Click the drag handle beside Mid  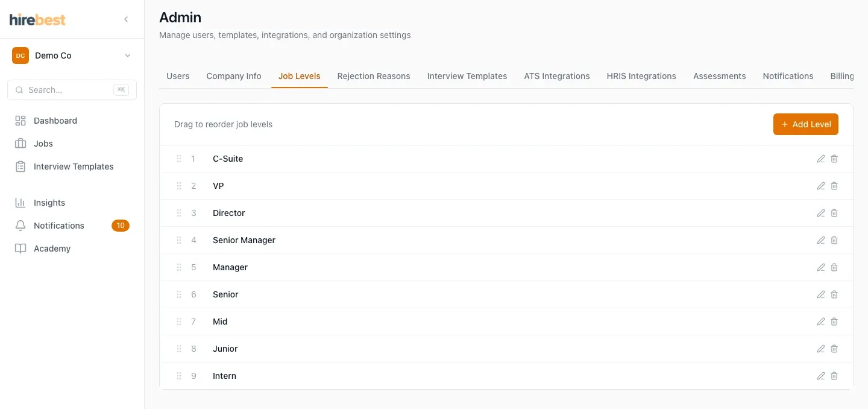(179, 322)
